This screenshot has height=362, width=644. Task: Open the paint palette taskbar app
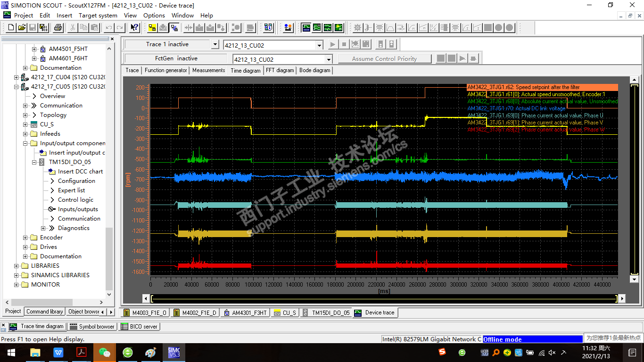pos(150,352)
